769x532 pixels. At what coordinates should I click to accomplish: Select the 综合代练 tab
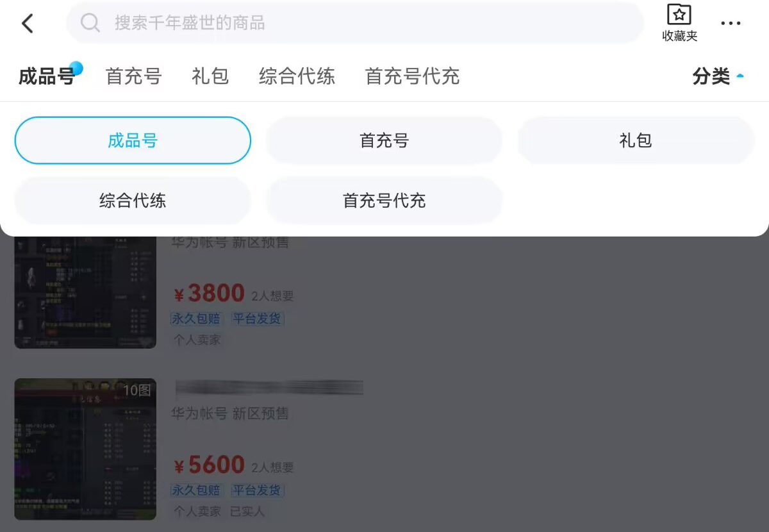pos(297,76)
